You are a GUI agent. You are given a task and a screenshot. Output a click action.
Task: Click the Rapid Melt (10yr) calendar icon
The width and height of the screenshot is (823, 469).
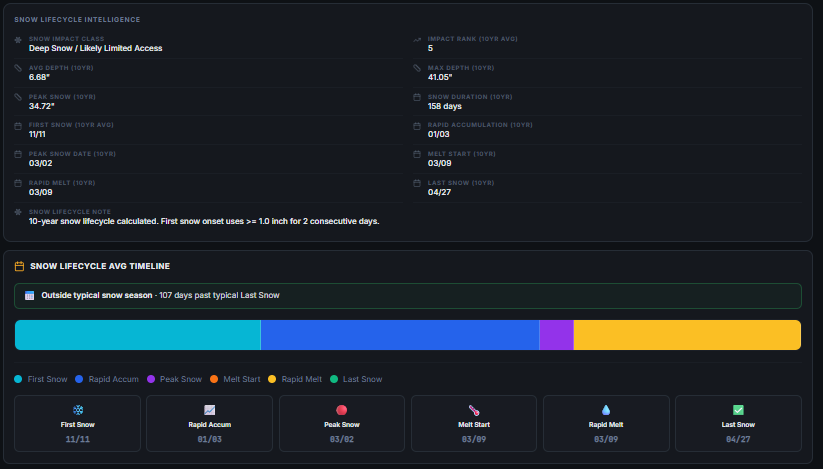coord(18,183)
